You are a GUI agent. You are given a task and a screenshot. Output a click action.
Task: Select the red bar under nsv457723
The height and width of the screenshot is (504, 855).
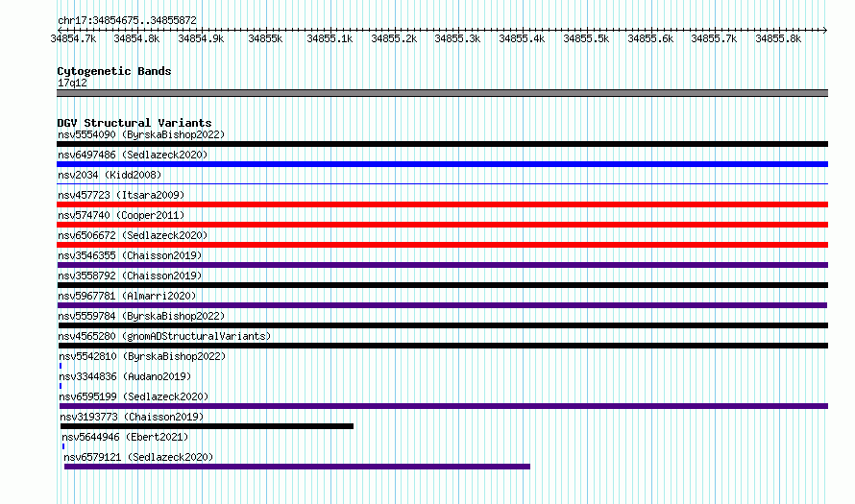442,204
